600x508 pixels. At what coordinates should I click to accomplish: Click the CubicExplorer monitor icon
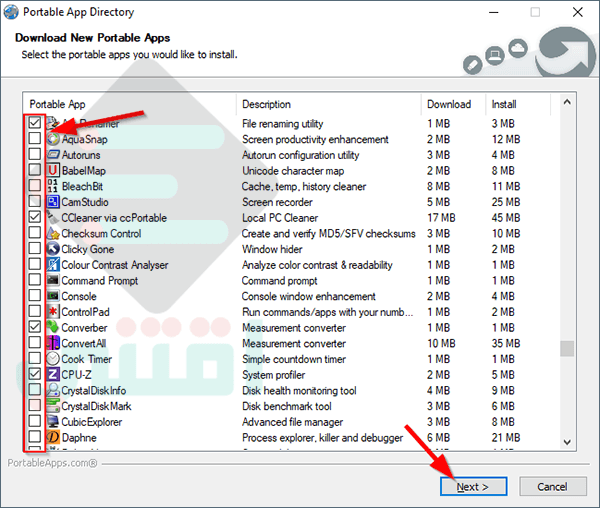[53, 421]
